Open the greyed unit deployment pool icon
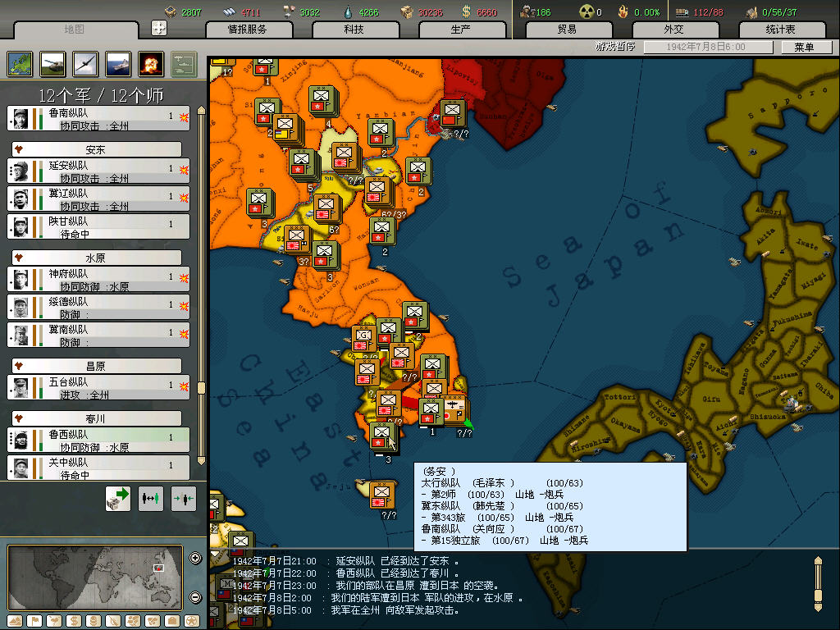The height and width of the screenshot is (630, 840). pyautogui.click(x=184, y=64)
